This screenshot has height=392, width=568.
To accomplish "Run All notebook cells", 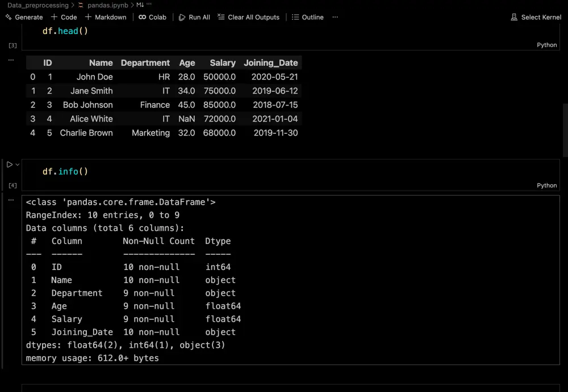I will click(194, 17).
